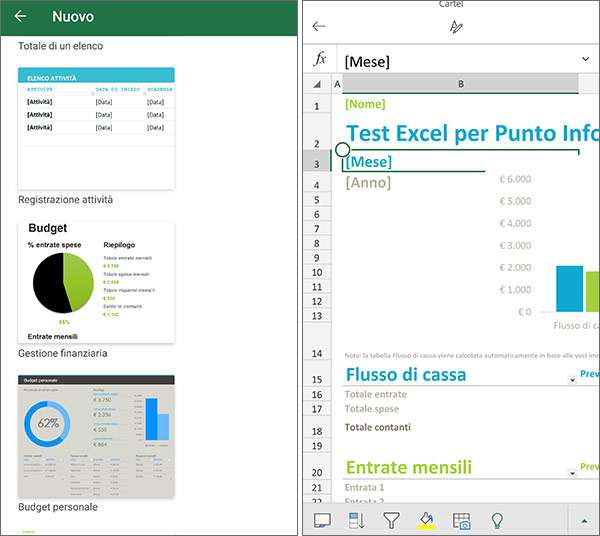600x536 pixels.
Task: Click the select-all corner triangle
Action: [317, 84]
